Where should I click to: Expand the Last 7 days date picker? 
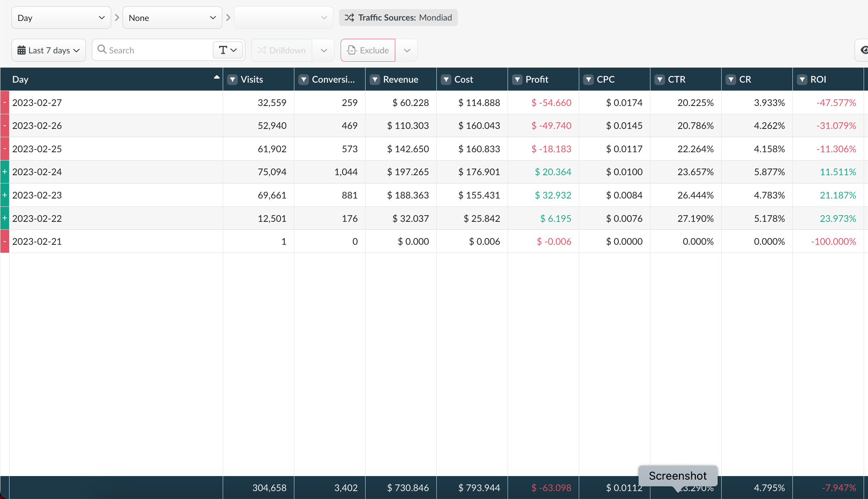point(49,50)
